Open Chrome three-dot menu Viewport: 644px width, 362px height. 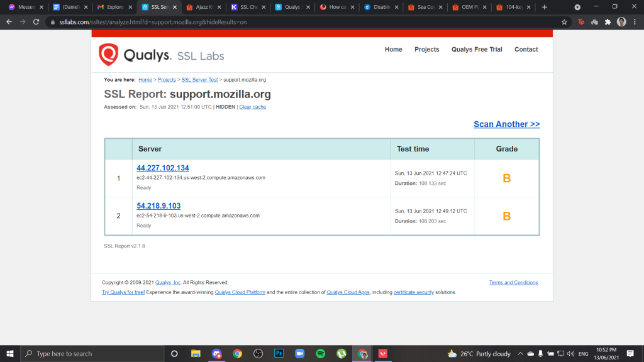635,22
